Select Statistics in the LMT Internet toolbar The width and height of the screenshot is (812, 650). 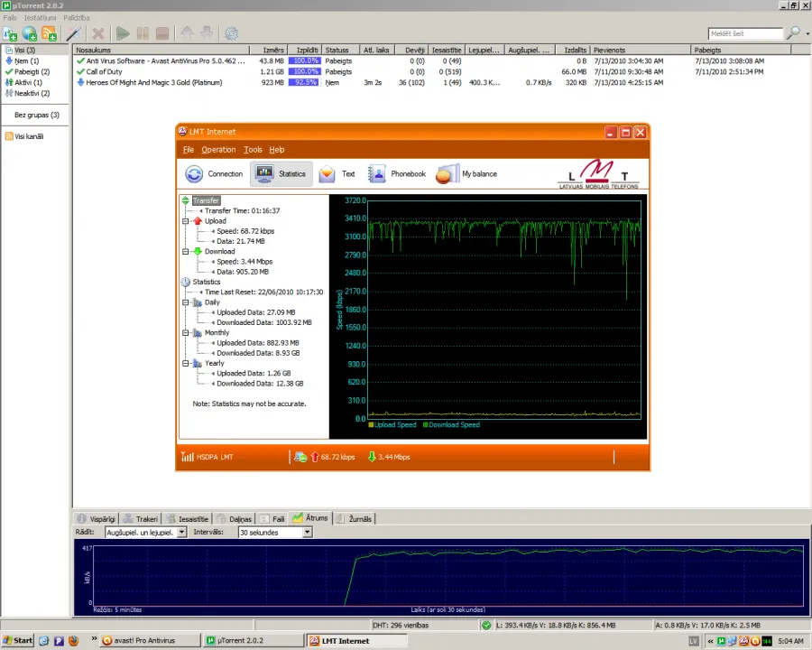281,174
